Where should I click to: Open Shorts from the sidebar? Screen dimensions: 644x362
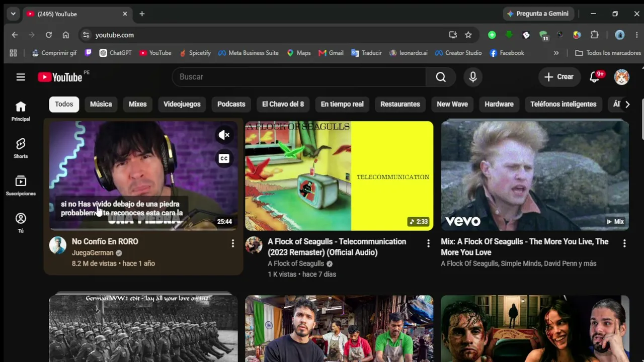click(21, 148)
